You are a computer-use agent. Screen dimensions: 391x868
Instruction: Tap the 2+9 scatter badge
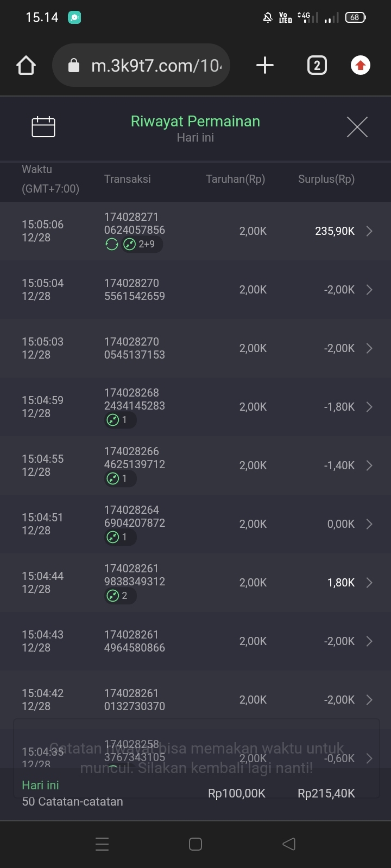140,245
